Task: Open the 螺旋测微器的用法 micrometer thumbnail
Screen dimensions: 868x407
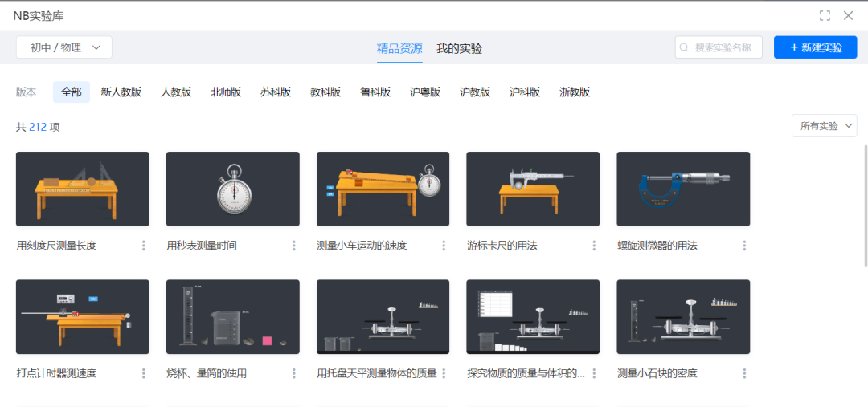Action: point(683,189)
